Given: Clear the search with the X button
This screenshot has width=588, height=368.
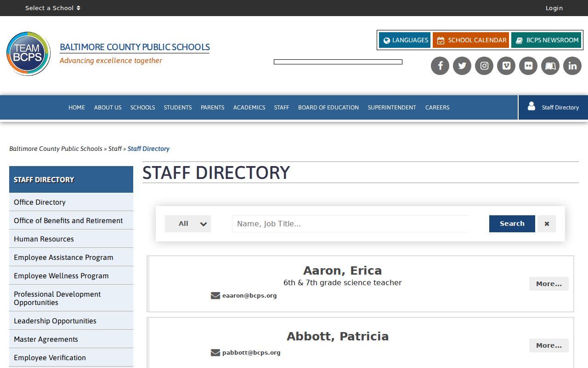Looking at the screenshot, I should (x=547, y=224).
